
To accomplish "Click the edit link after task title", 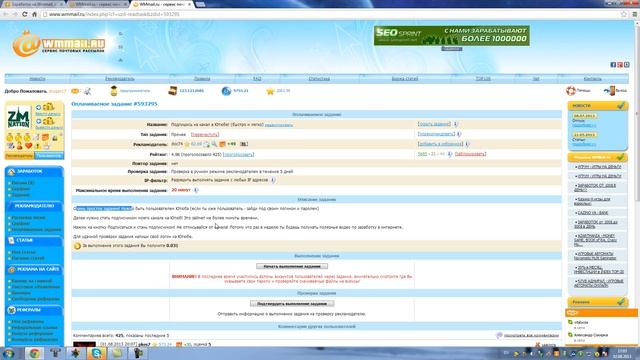I will click(279, 125).
